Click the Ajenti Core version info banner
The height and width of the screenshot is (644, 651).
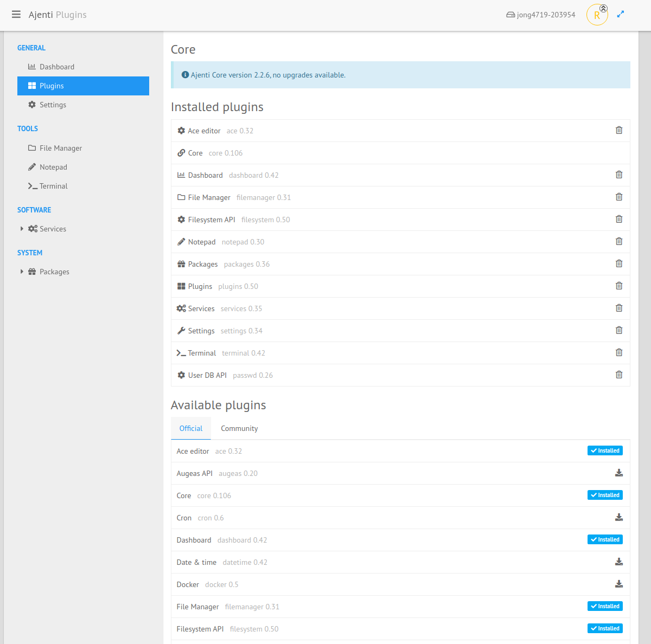tap(400, 75)
